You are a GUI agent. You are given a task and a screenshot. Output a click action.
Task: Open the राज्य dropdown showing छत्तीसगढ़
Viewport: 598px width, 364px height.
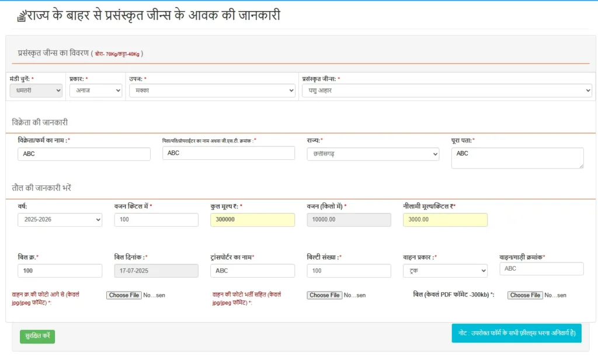[373, 153]
